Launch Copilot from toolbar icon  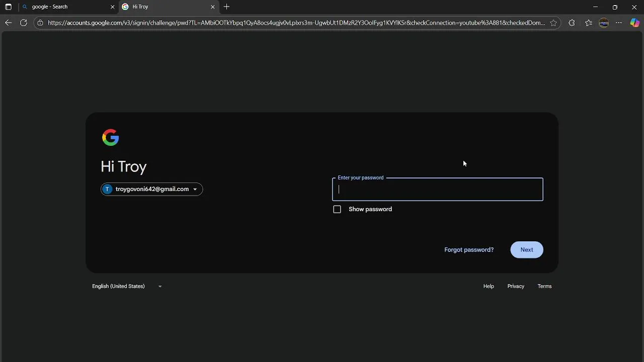click(x=635, y=23)
